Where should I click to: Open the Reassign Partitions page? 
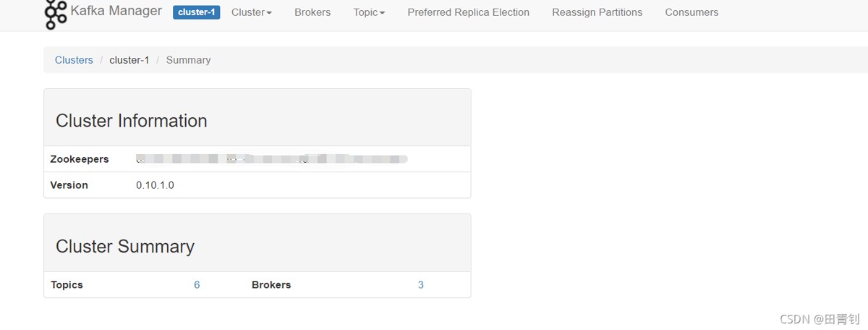[597, 12]
